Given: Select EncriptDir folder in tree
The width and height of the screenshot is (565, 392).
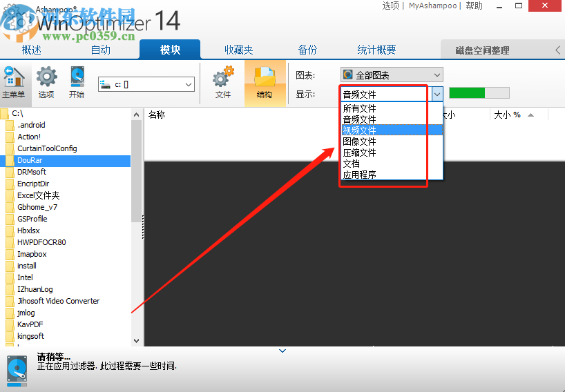Looking at the screenshot, I should pos(33,184).
